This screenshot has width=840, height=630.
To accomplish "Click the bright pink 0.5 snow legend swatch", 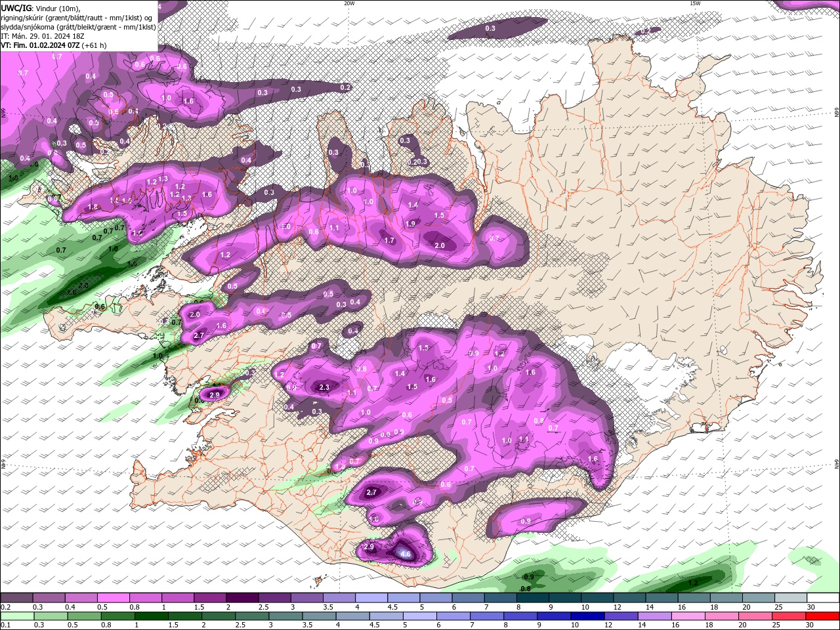I will [113, 598].
